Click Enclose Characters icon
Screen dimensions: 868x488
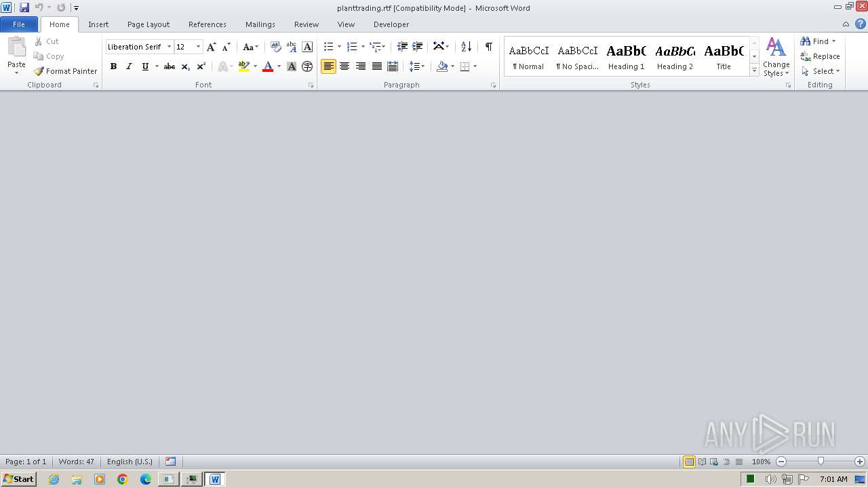click(307, 66)
